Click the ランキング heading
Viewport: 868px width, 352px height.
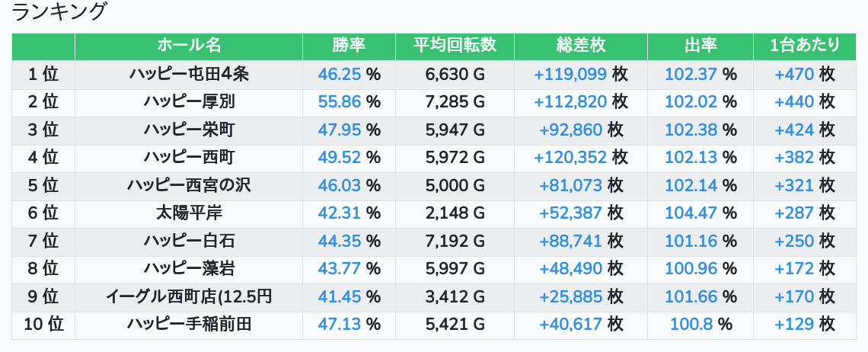pyautogui.click(x=59, y=11)
